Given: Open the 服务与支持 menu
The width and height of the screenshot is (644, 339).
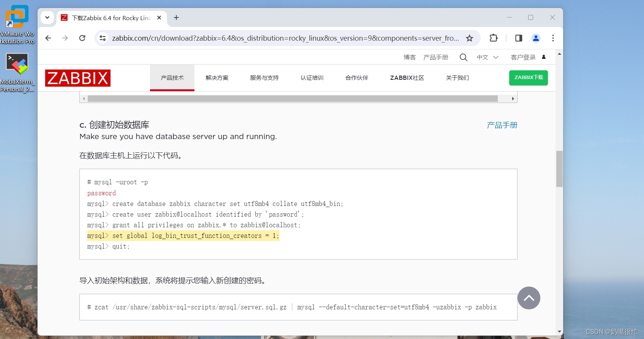Looking at the screenshot, I should pyautogui.click(x=264, y=78).
